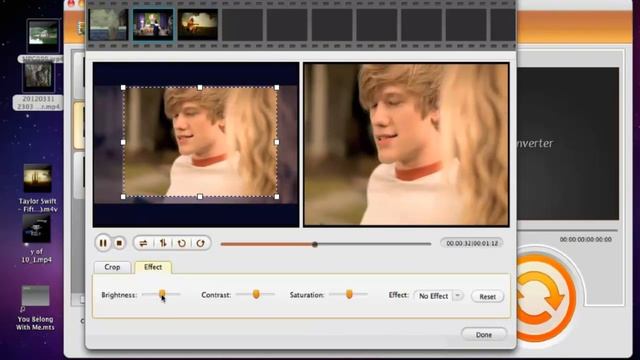Viewport: 640px width, 360px height.
Task: Click the Contrast slider handle
Action: (x=256, y=294)
